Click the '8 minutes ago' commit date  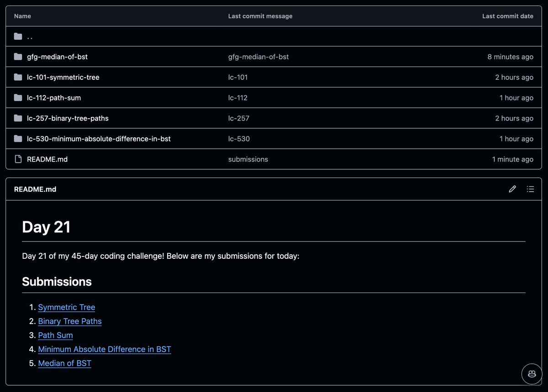click(x=510, y=57)
